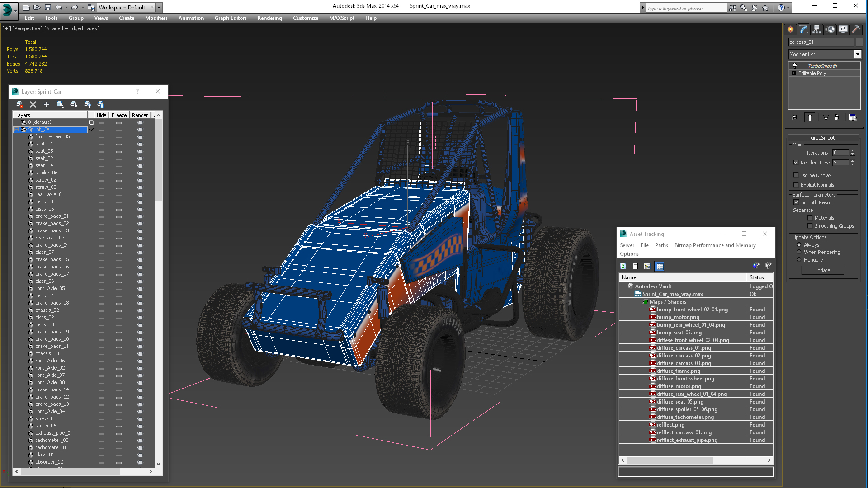The image size is (868, 488).
Task: Open the Modifier List dropdown
Action: coord(857,54)
